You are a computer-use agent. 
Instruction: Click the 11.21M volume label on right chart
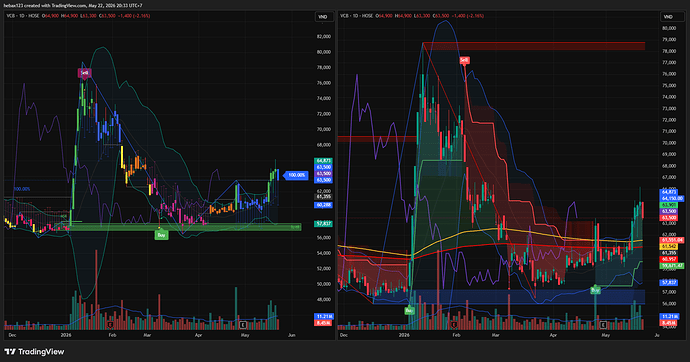(x=669, y=317)
